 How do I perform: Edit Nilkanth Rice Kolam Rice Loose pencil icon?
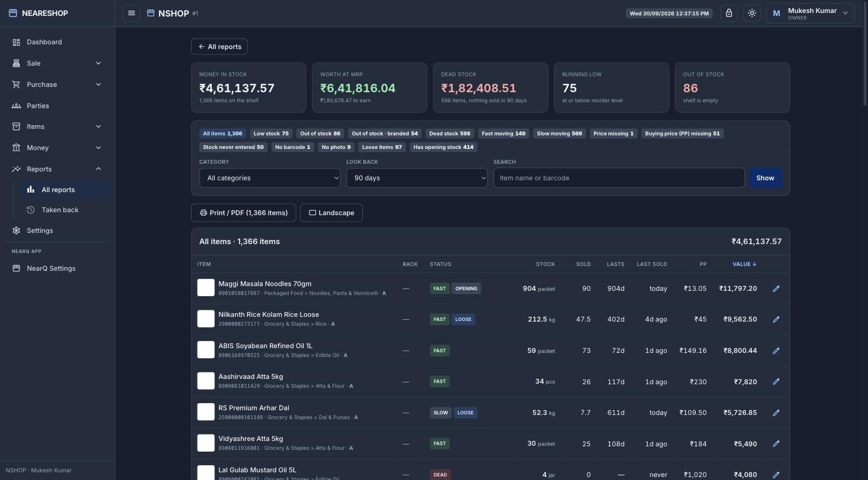[x=776, y=319]
